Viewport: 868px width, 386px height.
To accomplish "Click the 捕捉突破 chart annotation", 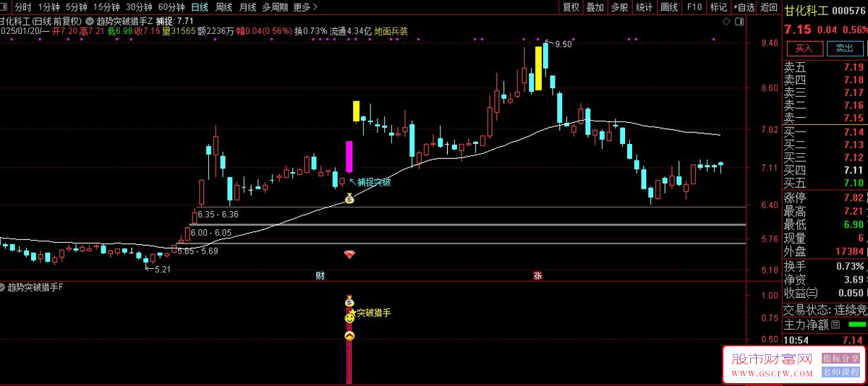I will (373, 182).
